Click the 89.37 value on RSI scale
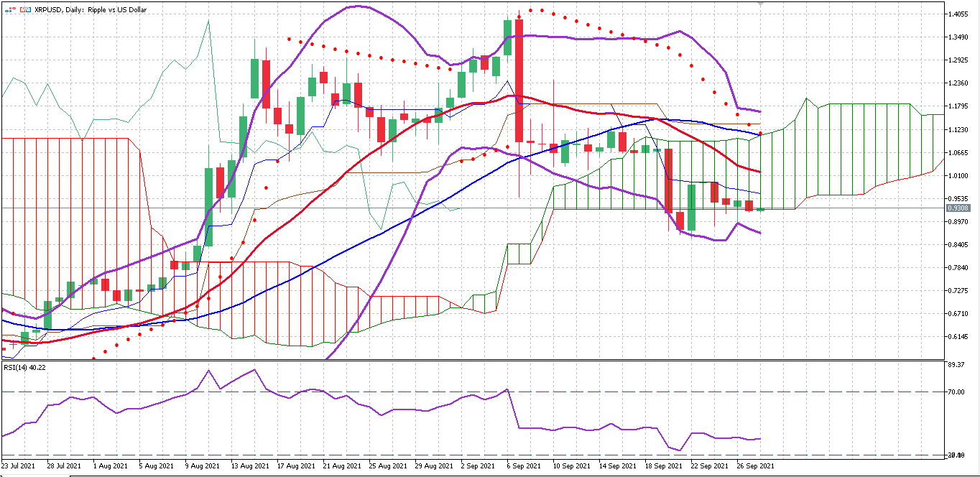The image size is (980, 477). click(956, 365)
